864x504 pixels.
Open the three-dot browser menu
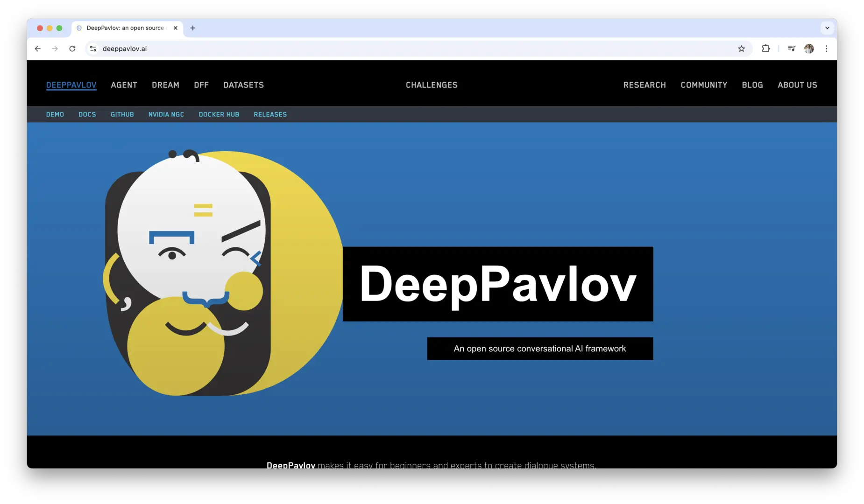coord(827,49)
